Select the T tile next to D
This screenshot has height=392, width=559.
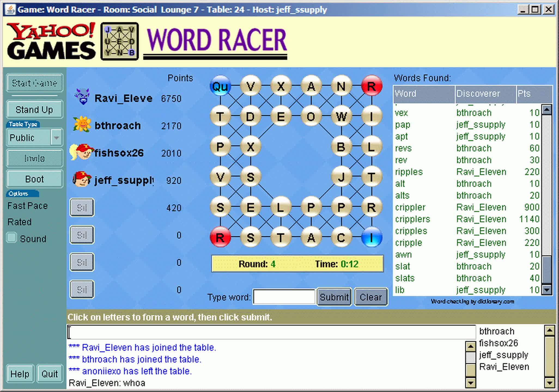(220, 117)
